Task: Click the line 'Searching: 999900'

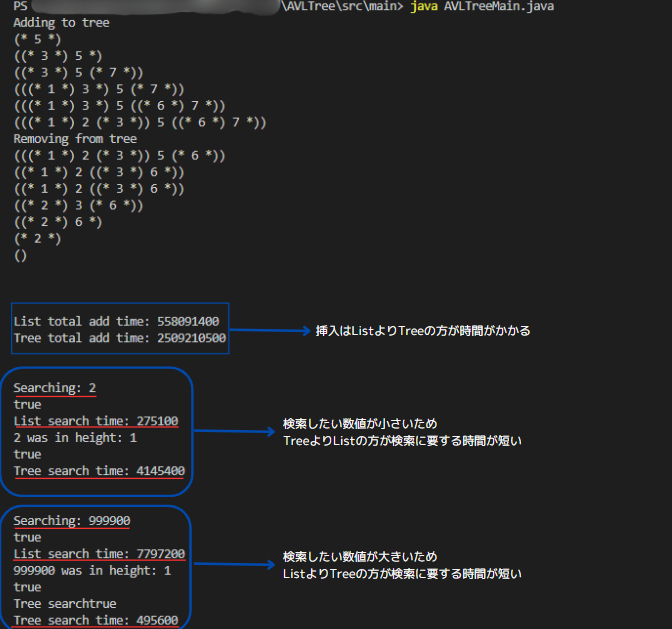Action: coord(72,521)
